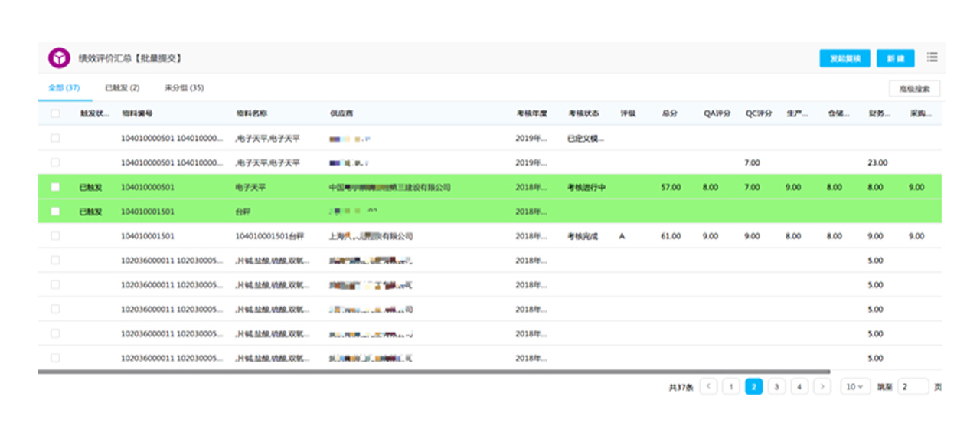The width and height of the screenshot is (980, 433).
Task: Click the 生产... column header
Action: [x=797, y=113]
